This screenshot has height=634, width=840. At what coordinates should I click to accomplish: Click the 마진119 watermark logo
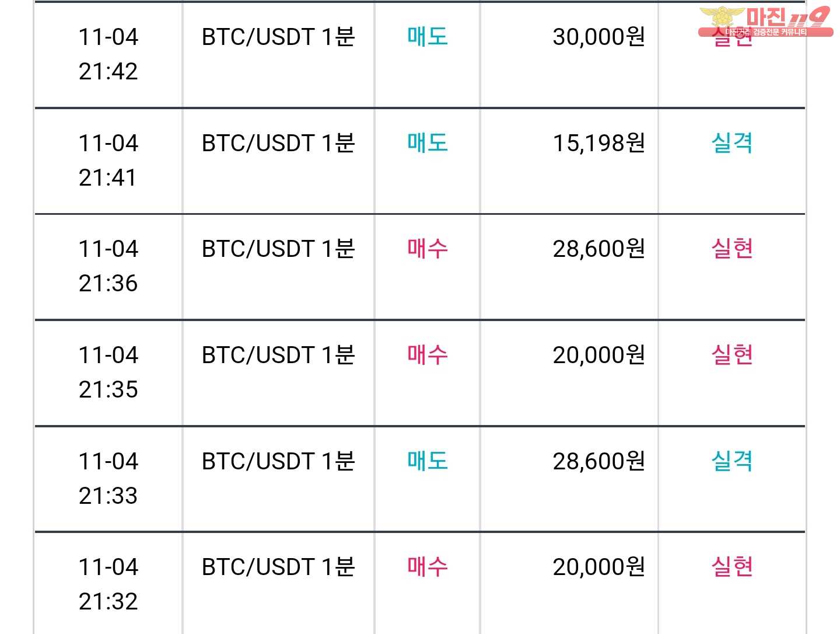(765, 22)
